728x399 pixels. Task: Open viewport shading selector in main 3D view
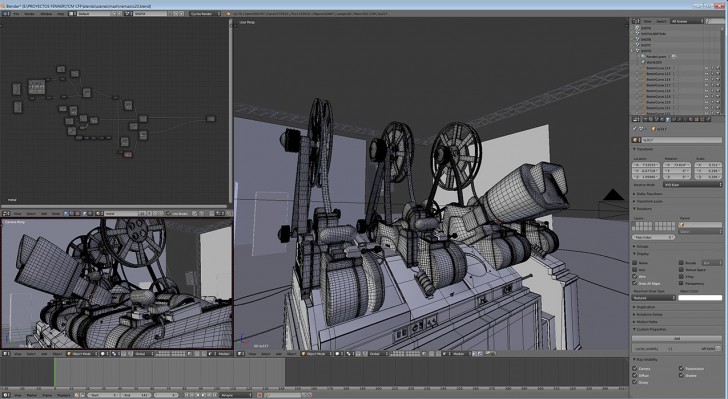[x=339, y=353]
